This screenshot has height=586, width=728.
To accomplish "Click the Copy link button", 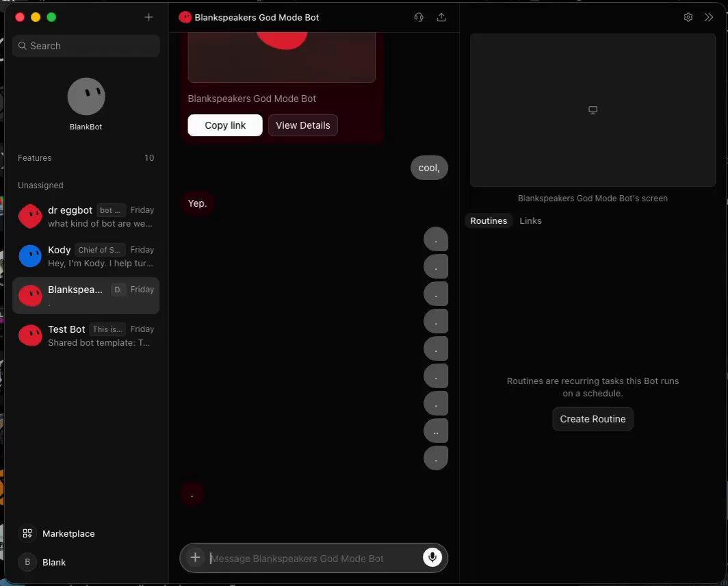I will (x=225, y=125).
